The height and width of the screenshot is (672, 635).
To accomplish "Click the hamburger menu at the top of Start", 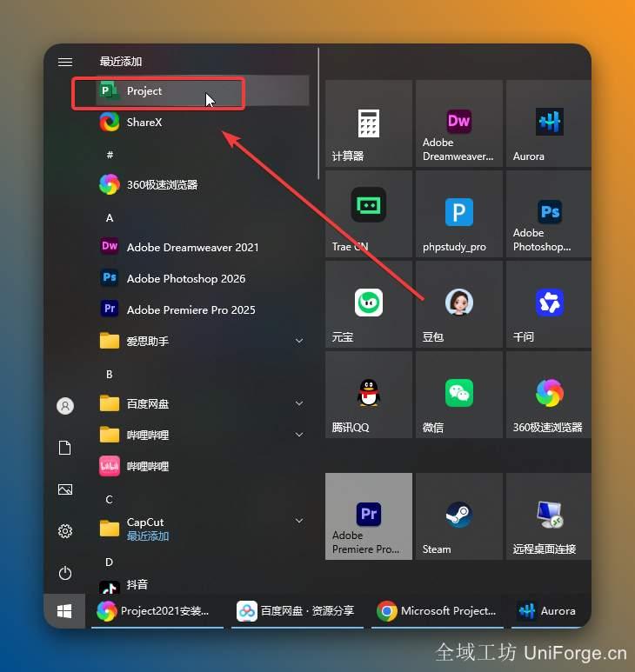I will [x=65, y=62].
